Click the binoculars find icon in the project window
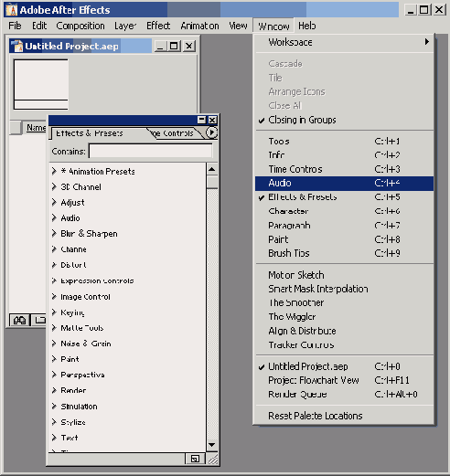This screenshot has width=450, height=476. point(19,320)
